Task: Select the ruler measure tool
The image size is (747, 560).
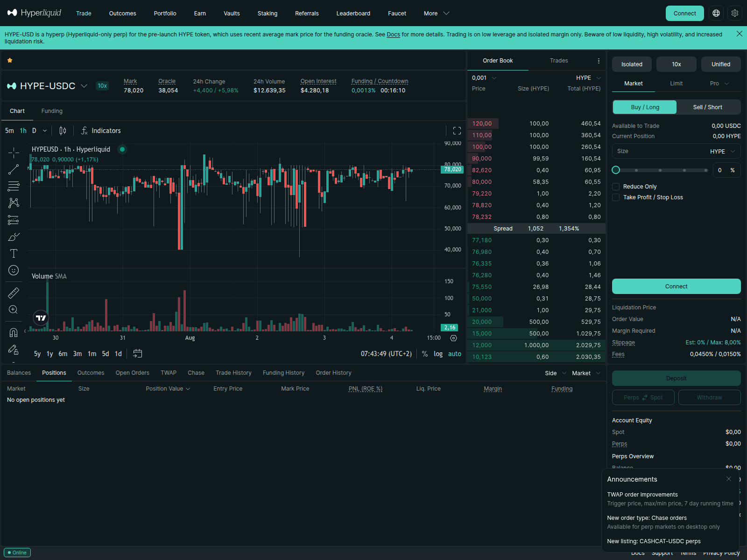Action: [x=14, y=293]
